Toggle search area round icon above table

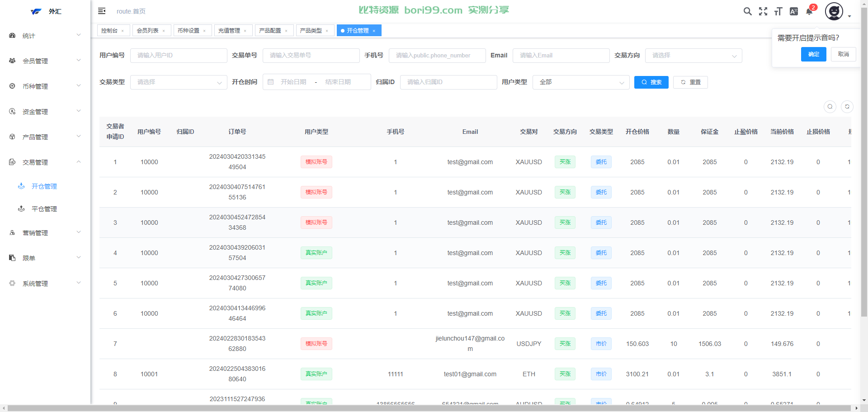(x=830, y=107)
